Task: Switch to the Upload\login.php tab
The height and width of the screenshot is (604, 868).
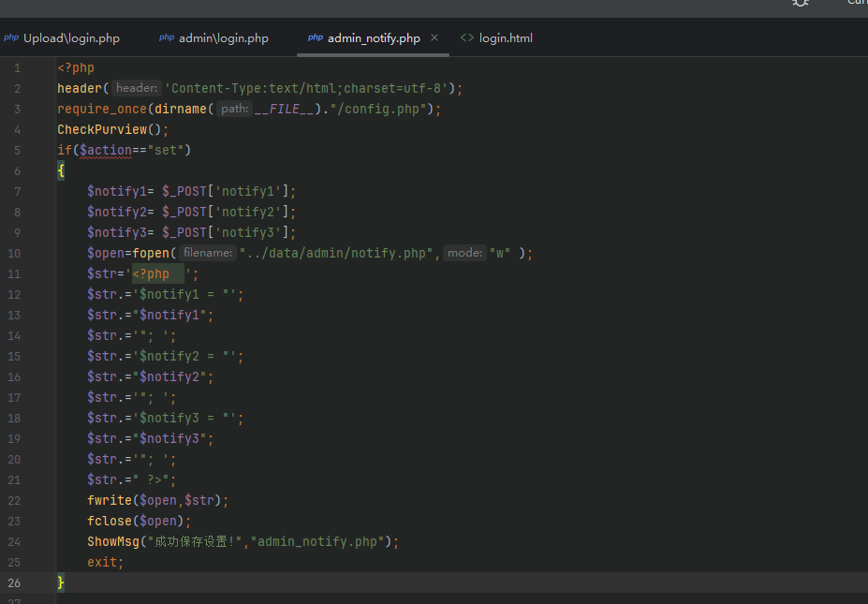Action: point(71,38)
